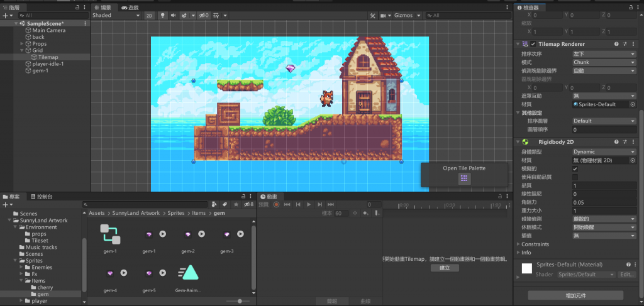Open the Gizmos dropdown
The width and height of the screenshot is (644, 306).
(x=408, y=15)
